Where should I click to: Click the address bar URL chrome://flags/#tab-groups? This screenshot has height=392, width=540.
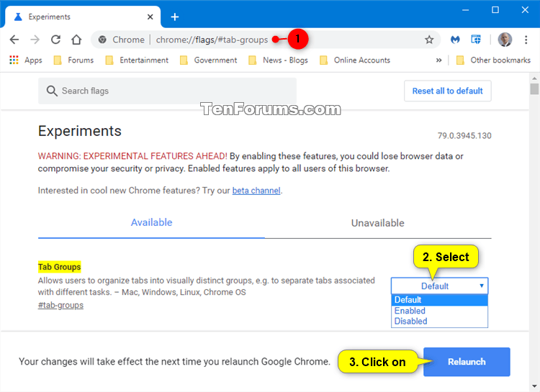212,40
